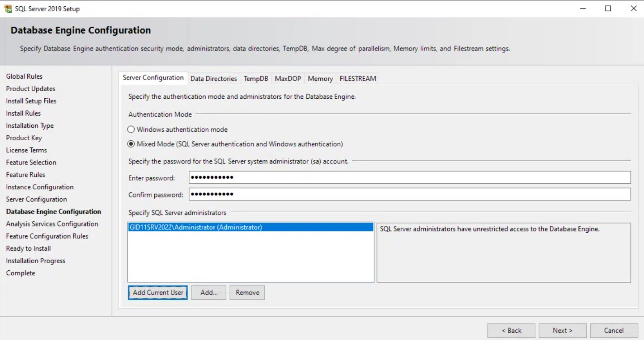
Task: Click Product Updates step in sidebar
Action: [x=31, y=89]
